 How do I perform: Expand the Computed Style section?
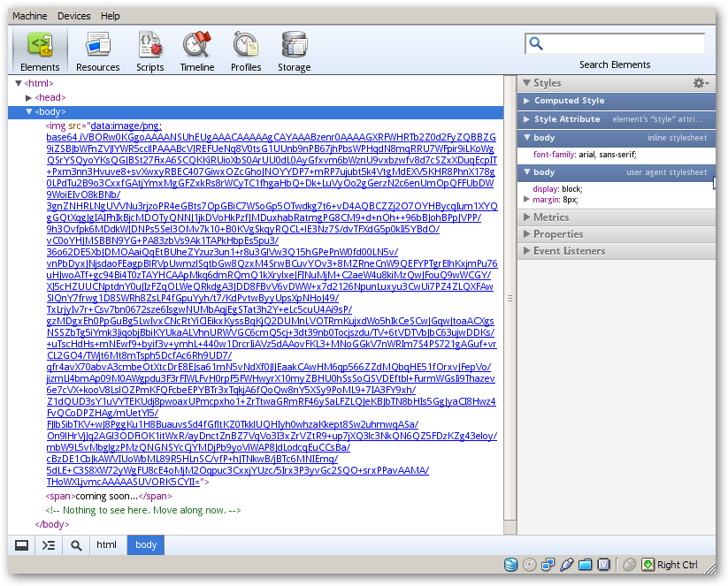click(527, 101)
